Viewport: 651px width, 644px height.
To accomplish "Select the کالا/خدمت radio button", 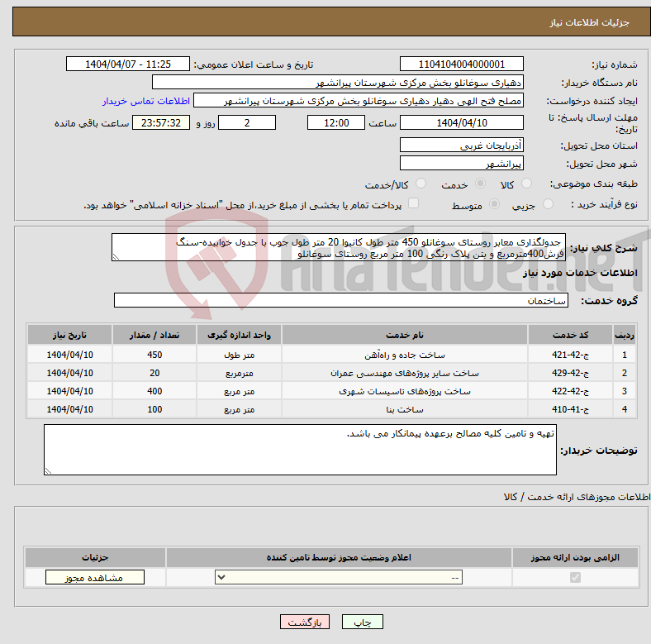I will [x=421, y=184].
